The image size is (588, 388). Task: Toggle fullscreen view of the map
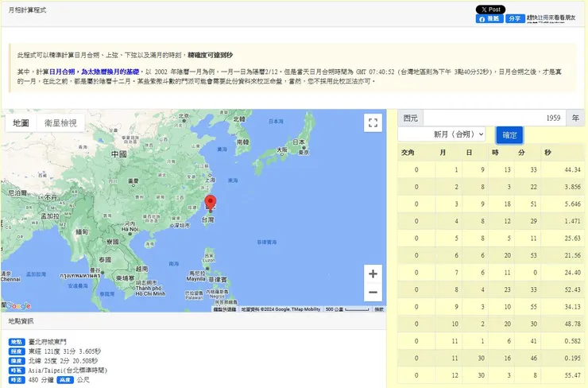click(373, 122)
